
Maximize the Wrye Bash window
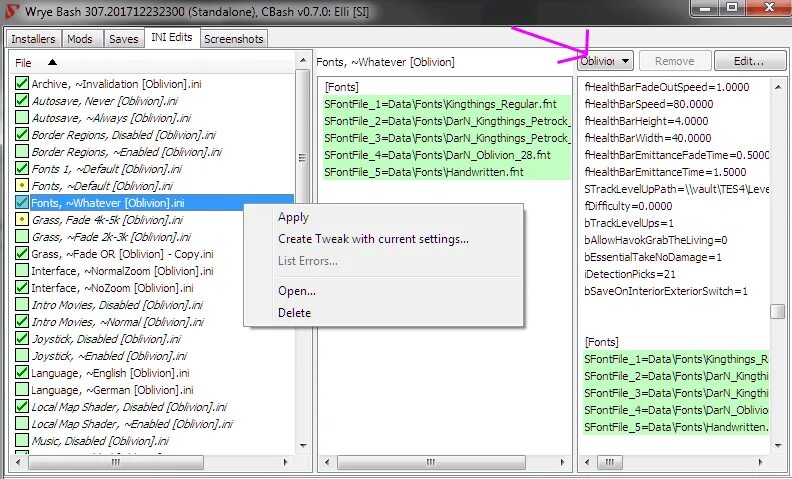pyautogui.click(x=731, y=7)
